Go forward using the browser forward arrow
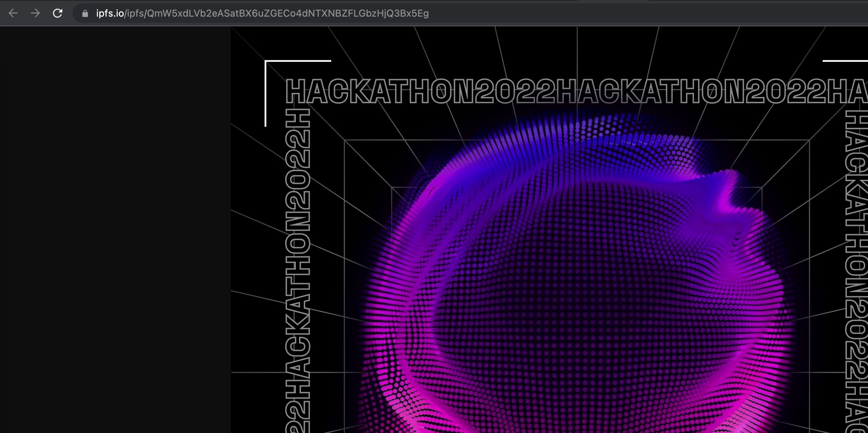Image resolution: width=868 pixels, height=433 pixels. 35,13
